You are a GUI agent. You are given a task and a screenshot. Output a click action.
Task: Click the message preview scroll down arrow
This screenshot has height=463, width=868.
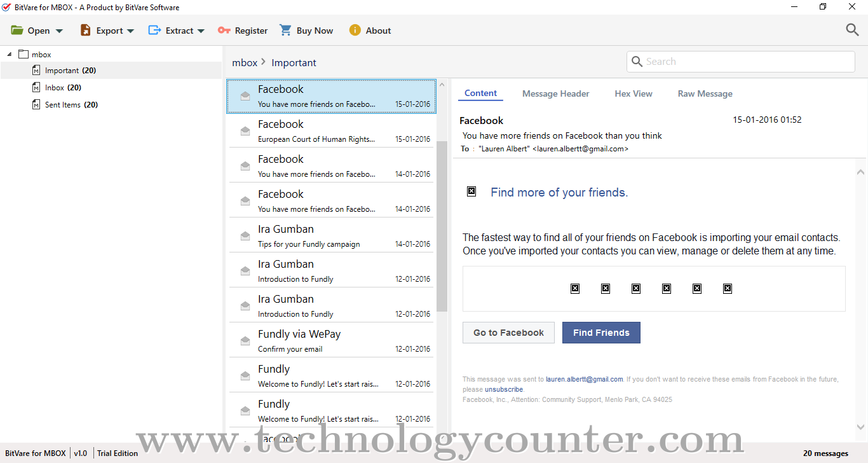point(860,427)
